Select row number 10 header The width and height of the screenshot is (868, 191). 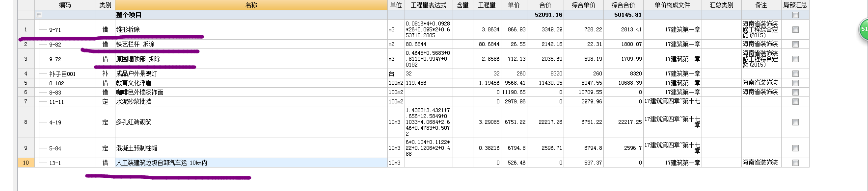tap(26, 163)
